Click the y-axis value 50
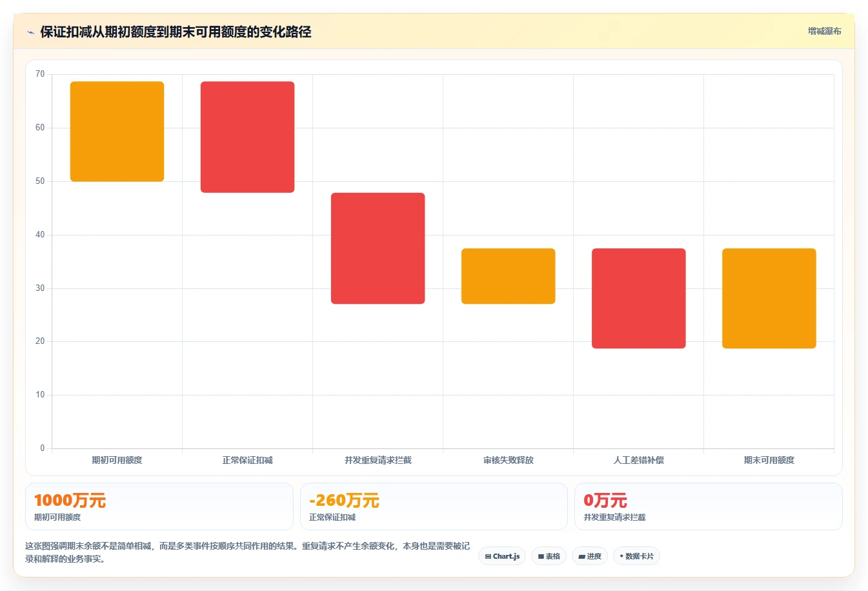 pos(40,181)
